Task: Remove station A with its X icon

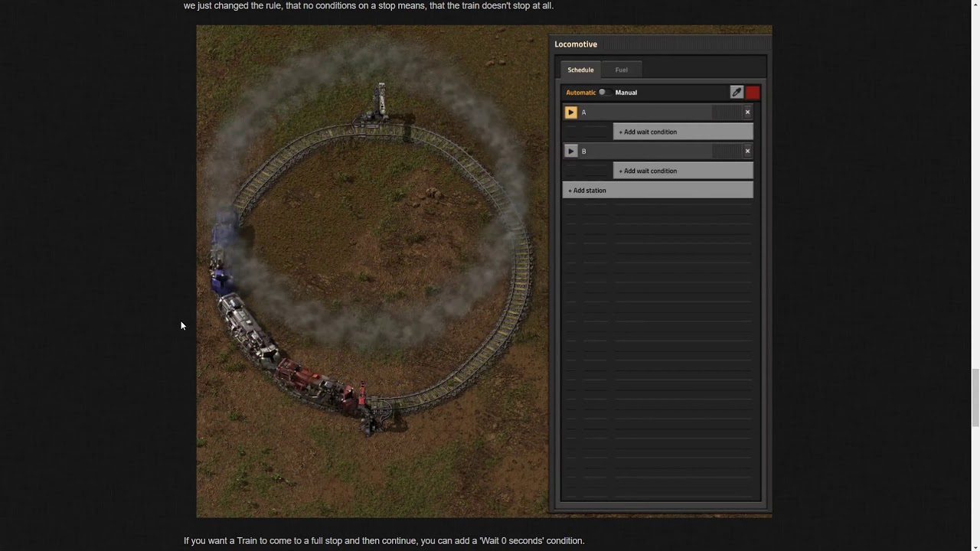Action: 748,112
